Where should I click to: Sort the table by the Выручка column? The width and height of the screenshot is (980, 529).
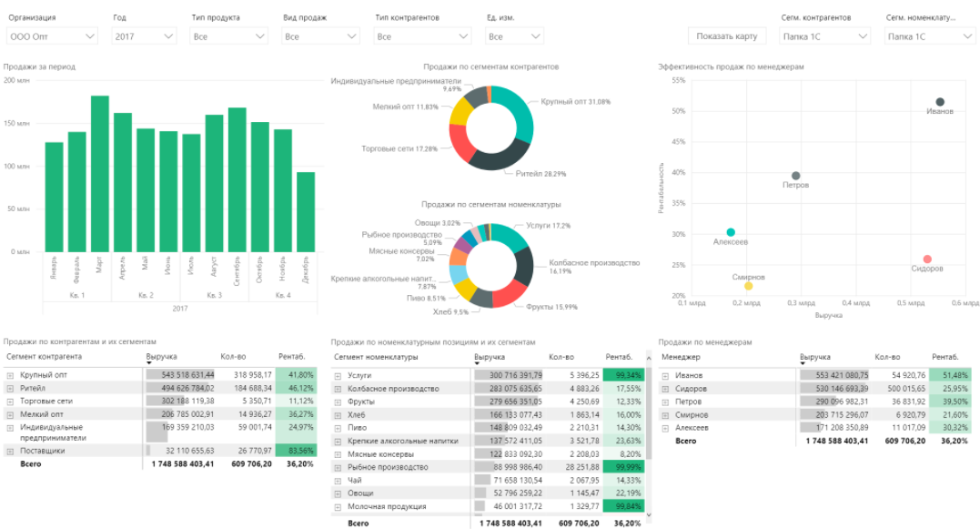160,355
